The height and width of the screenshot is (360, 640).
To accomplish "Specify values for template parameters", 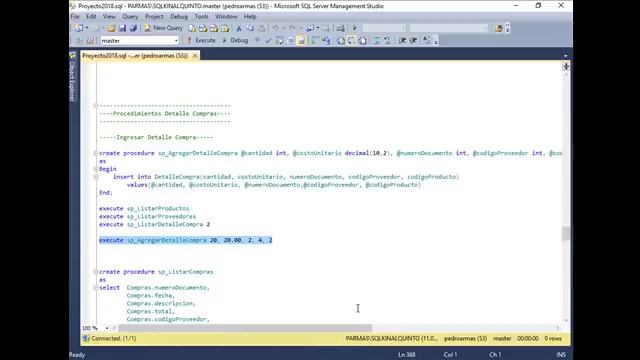I will (426, 40).
